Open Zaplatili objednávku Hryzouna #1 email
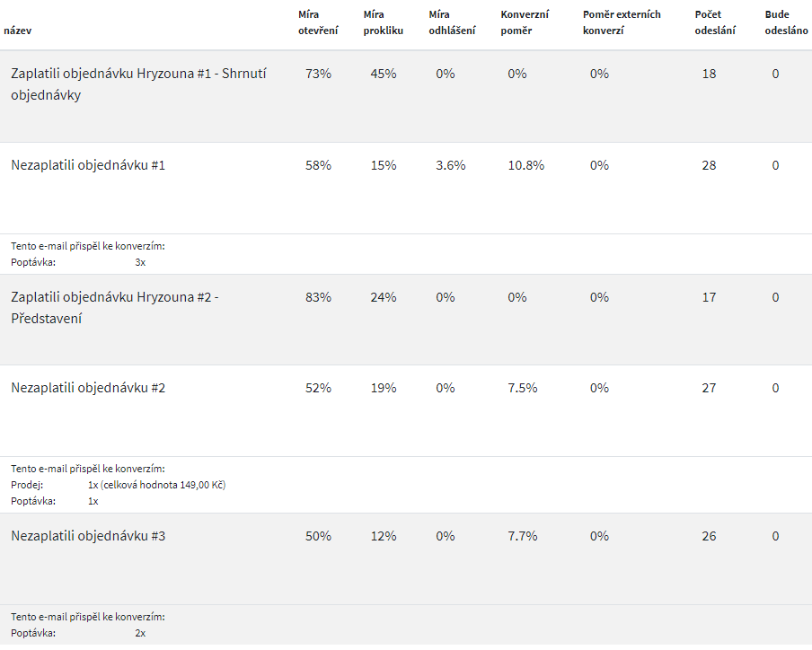 pos(138,84)
